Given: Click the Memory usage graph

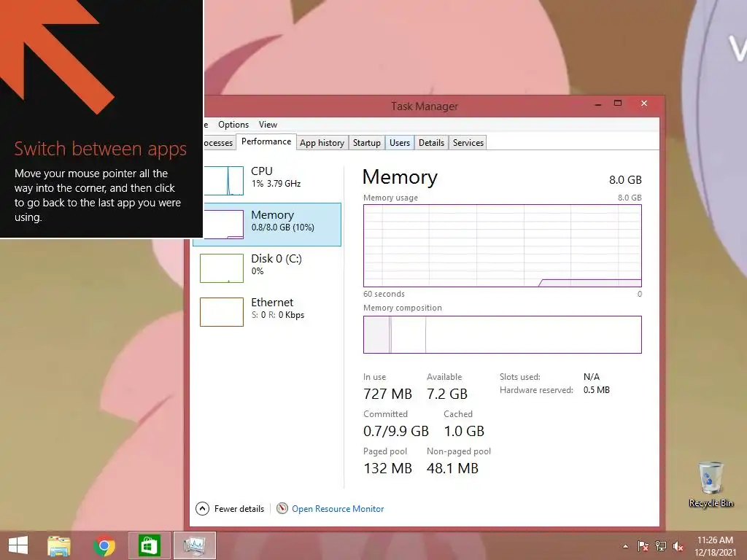Looking at the screenshot, I should [x=502, y=246].
